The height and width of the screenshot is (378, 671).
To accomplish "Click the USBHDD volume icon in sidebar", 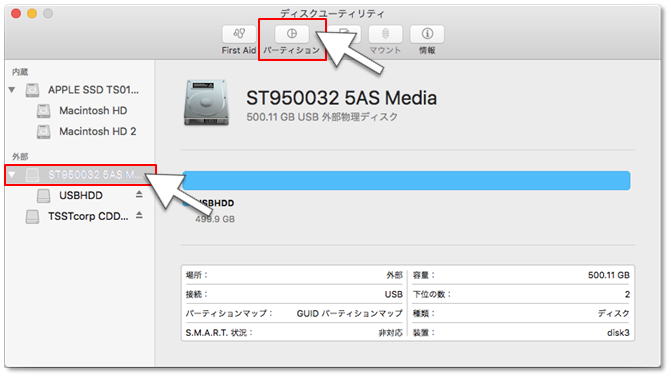I will (x=43, y=195).
